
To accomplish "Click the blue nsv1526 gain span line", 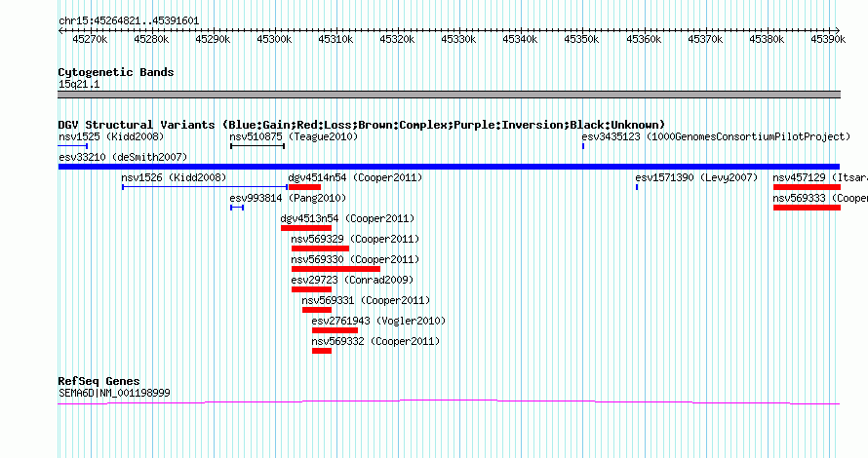I will pyautogui.click(x=205, y=187).
